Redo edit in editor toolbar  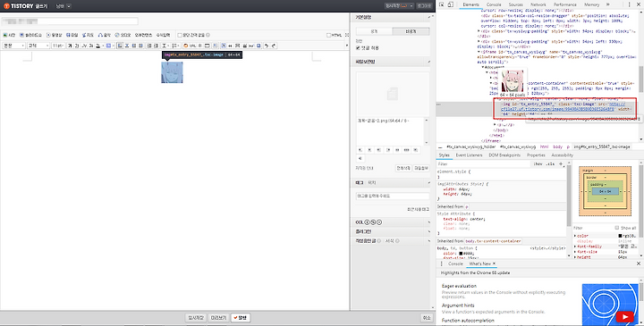274,46
